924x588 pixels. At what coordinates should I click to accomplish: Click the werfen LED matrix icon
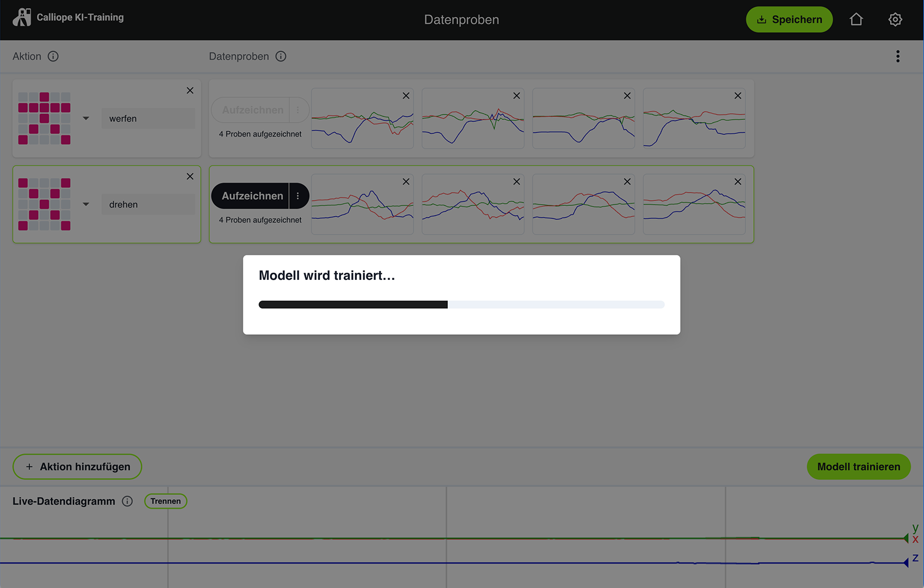click(x=44, y=118)
